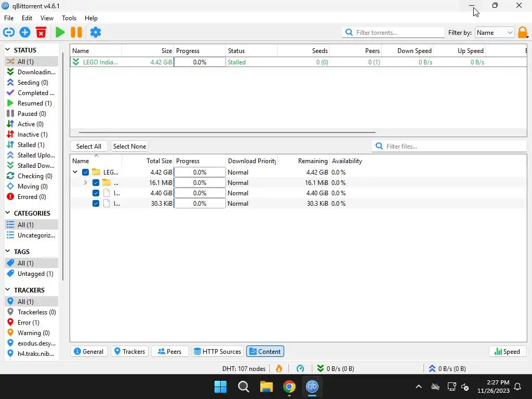Screen dimensions: 532x399
Task: Click the download speed status bar entry
Action: click(336, 369)
